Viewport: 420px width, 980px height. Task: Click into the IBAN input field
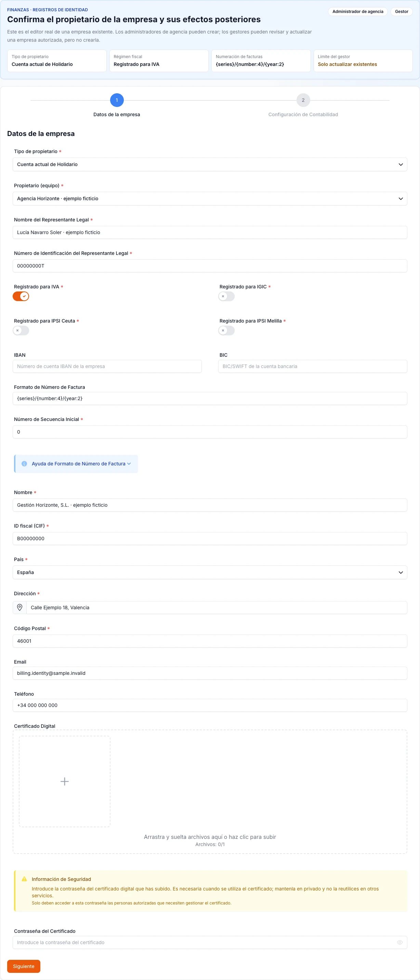pyautogui.click(x=107, y=366)
